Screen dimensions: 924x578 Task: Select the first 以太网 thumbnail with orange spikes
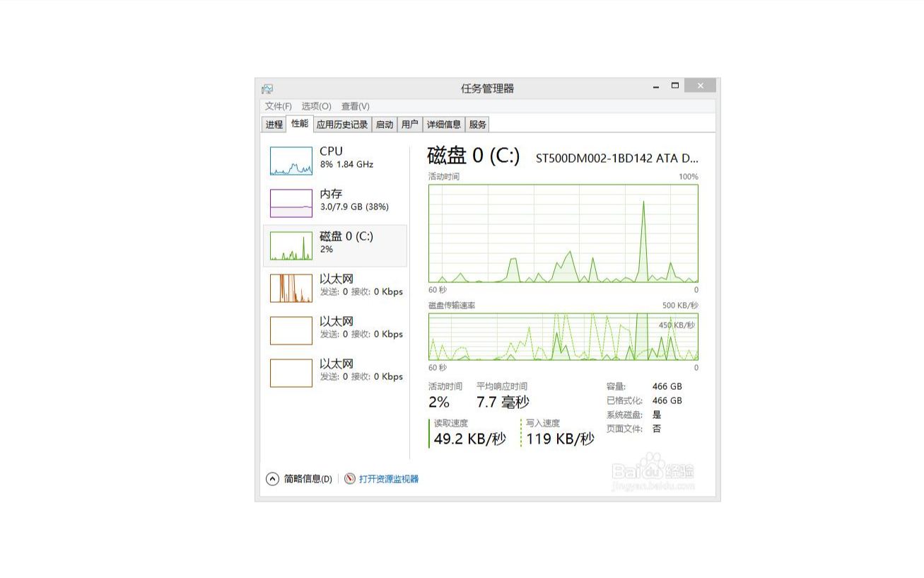291,288
